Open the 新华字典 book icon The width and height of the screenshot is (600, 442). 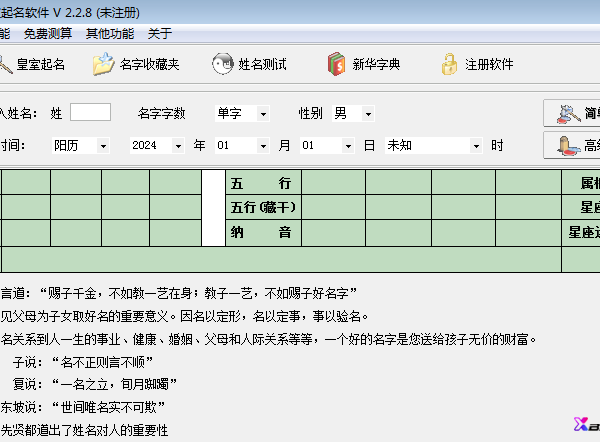pyautogui.click(x=337, y=65)
